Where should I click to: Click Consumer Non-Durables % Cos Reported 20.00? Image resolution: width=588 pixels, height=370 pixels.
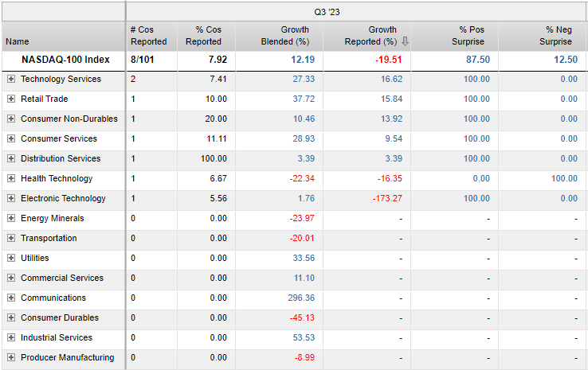(x=216, y=119)
